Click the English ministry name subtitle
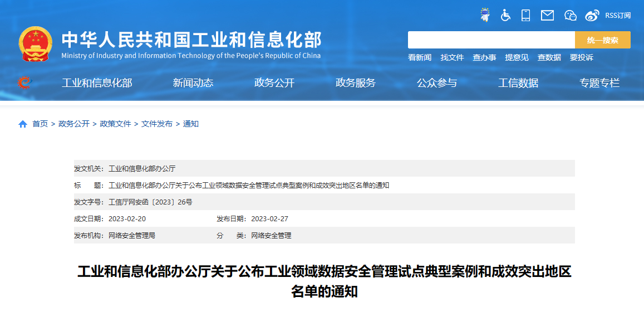This screenshot has width=644, height=331. click(x=191, y=56)
